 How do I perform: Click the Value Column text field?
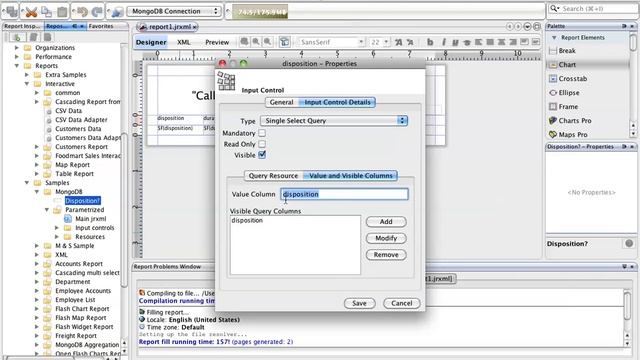(x=344, y=194)
